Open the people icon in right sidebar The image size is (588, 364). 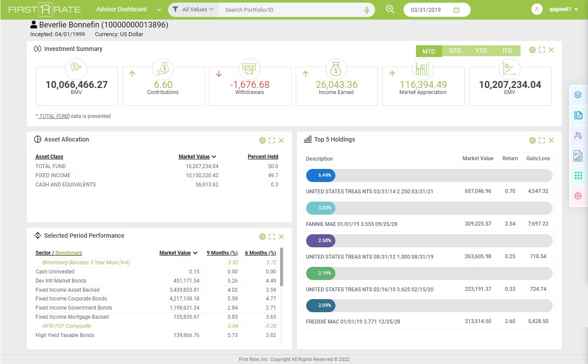[x=578, y=135]
